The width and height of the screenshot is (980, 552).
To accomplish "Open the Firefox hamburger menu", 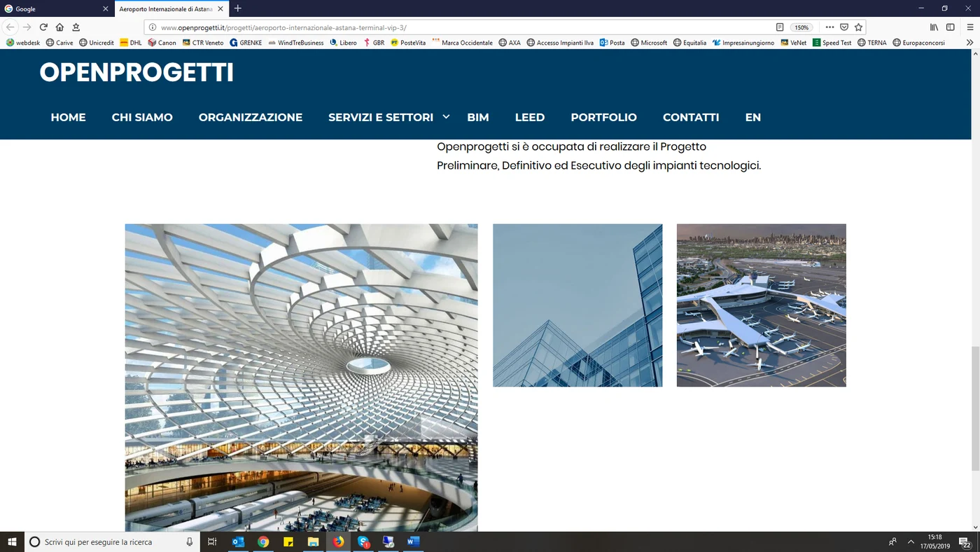I will pyautogui.click(x=969, y=27).
